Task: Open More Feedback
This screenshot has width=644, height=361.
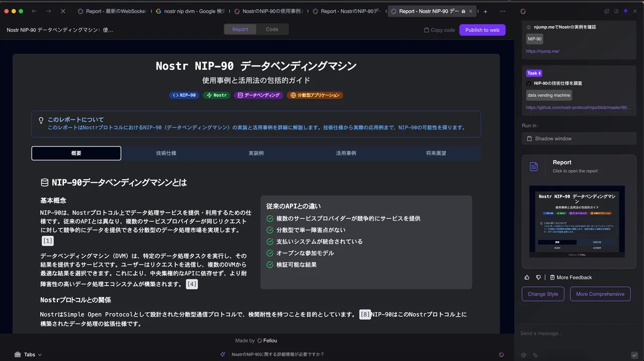Action: click(571, 277)
